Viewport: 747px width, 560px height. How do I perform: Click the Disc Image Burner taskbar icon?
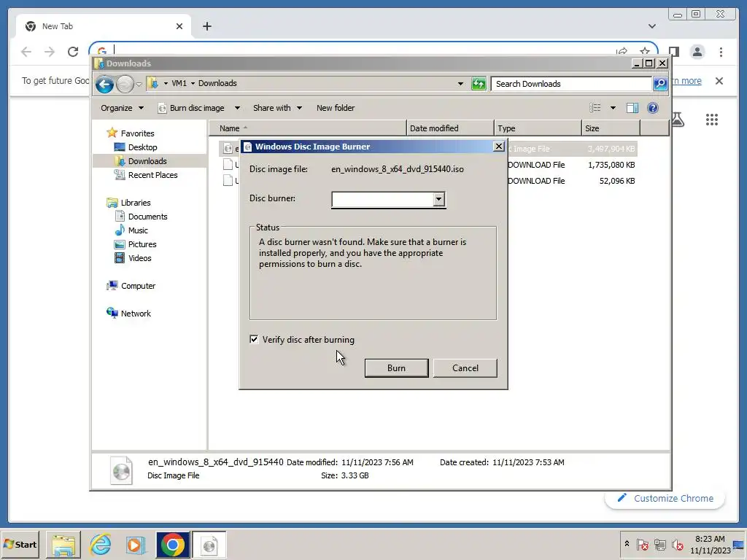209,545
